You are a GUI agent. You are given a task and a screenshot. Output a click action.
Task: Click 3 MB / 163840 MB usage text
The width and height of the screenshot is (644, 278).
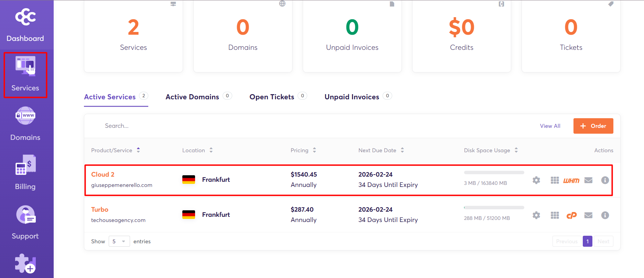tap(485, 183)
